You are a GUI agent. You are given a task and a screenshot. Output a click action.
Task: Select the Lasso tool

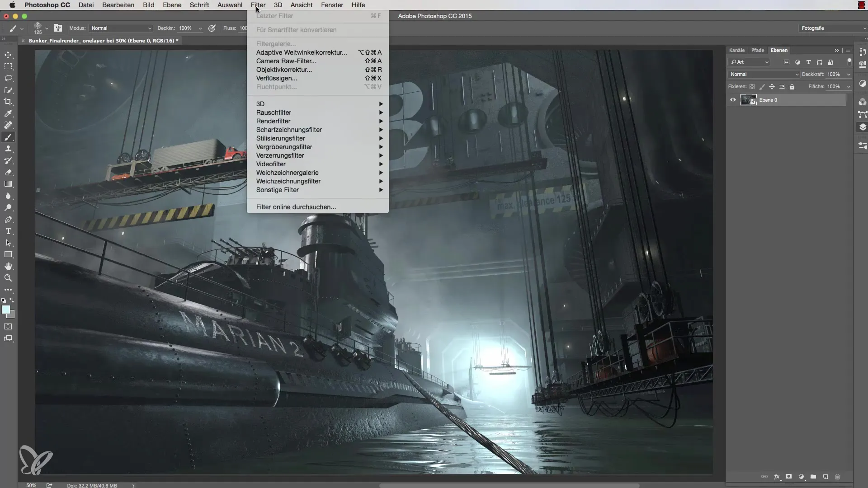click(x=8, y=78)
